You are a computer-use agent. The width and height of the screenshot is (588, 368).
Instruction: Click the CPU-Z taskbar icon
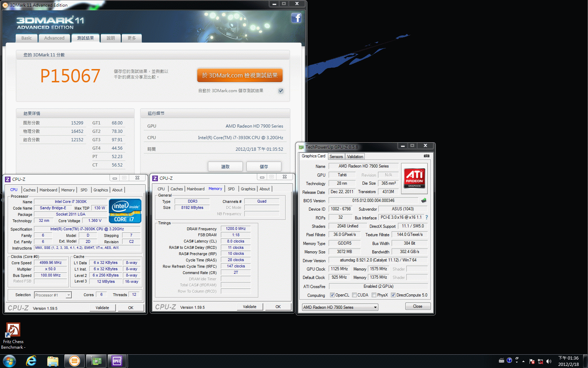pyautogui.click(x=117, y=361)
